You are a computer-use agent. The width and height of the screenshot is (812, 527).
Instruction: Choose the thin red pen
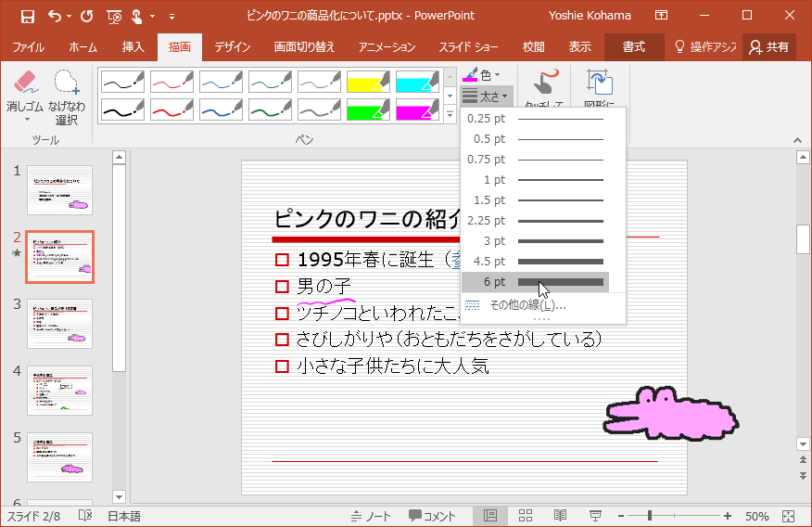(171, 82)
